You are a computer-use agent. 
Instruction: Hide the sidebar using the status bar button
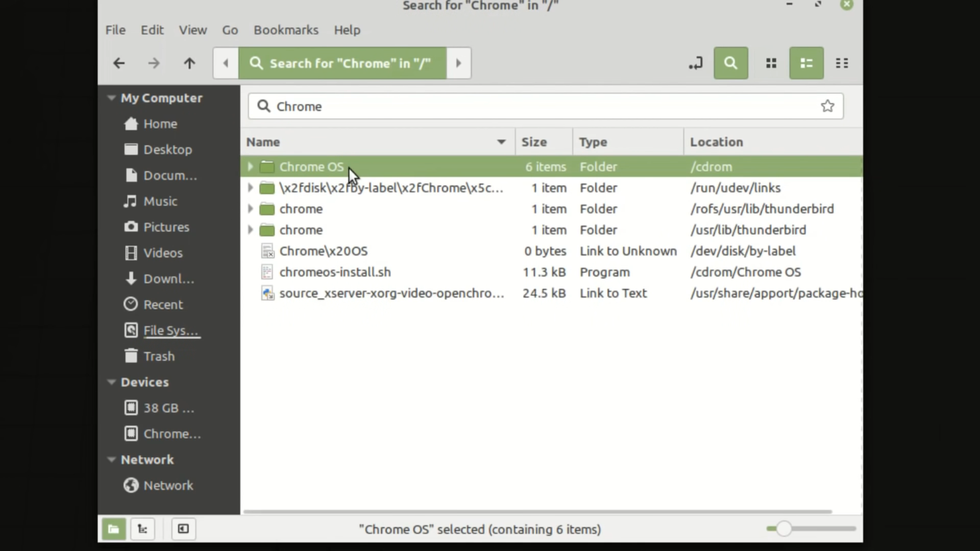tap(183, 529)
